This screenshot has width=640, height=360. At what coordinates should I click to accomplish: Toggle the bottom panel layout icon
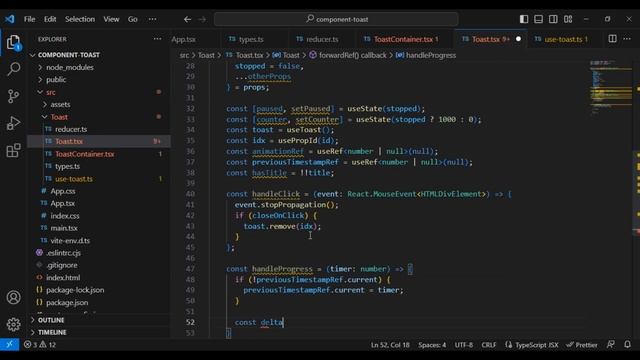(538, 19)
